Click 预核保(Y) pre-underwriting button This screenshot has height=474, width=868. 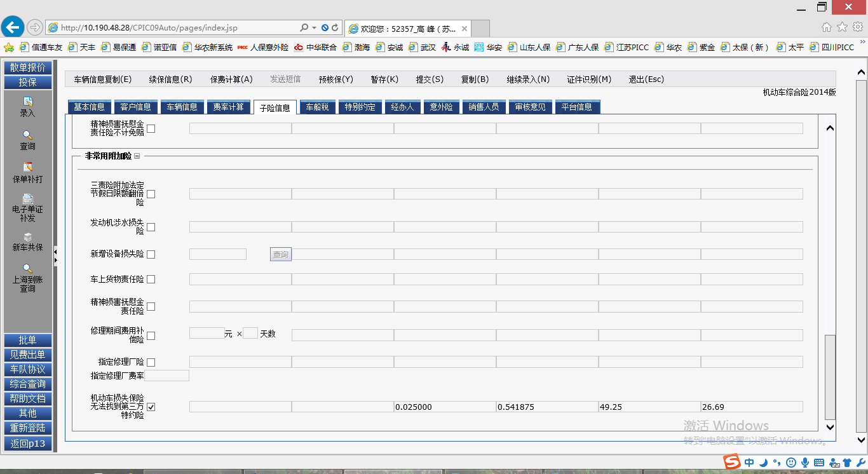coord(336,79)
